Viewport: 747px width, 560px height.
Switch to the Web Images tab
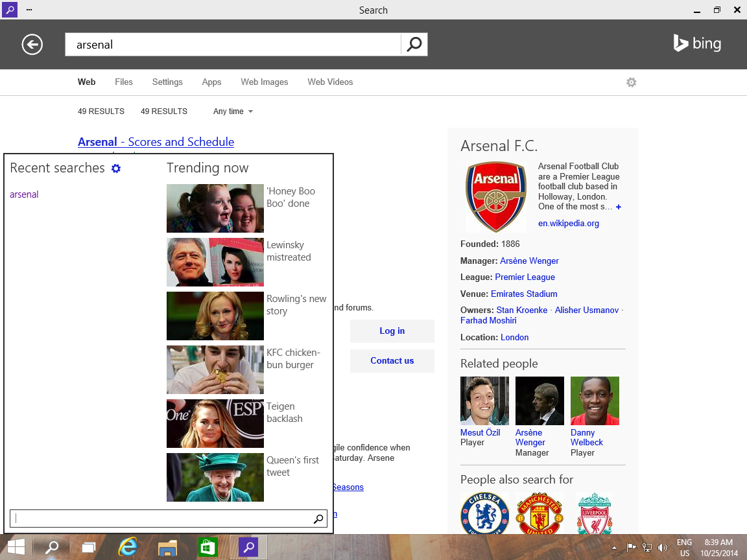tap(265, 82)
